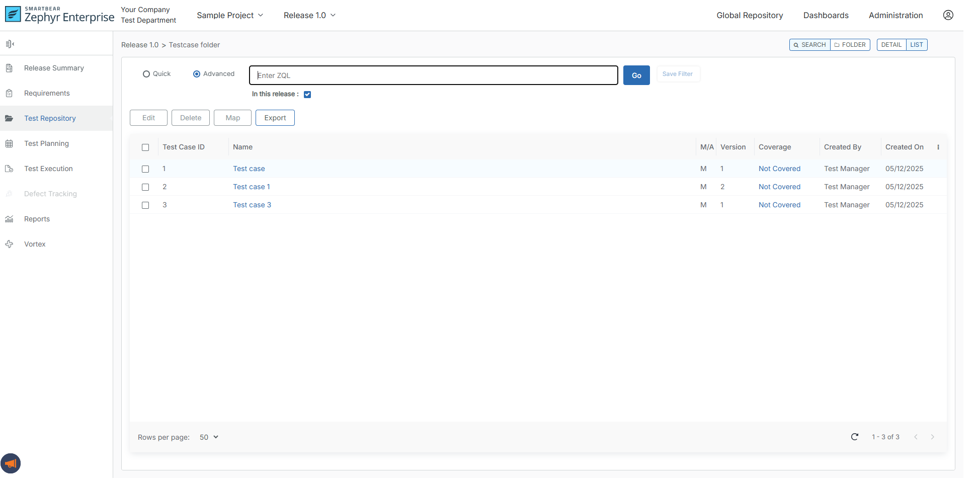Check the select-all header checkbox
The height and width of the screenshot is (482, 980).
(x=145, y=147)
